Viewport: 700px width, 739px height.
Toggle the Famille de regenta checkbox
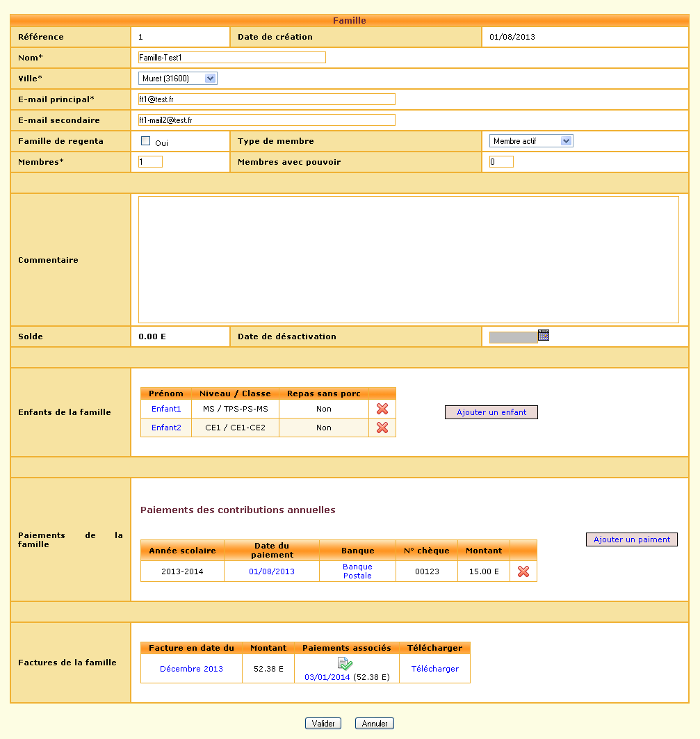pos(146,141)
